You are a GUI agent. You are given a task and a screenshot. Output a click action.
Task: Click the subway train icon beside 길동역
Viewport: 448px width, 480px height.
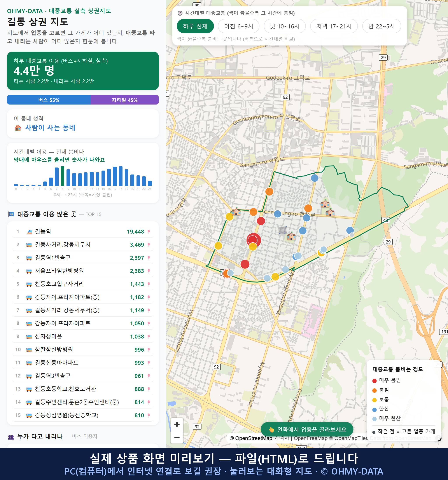[x=29, y=232]
